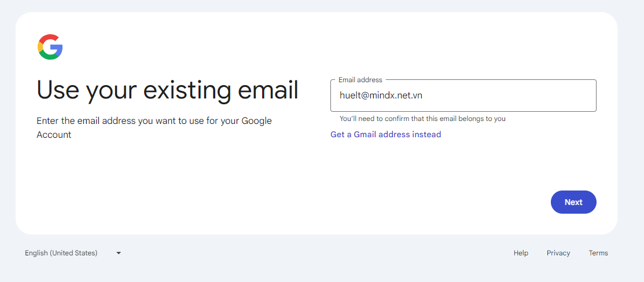Click the word "Account" under the description
The height and width of the screenshot is (282, 644).
54,135
